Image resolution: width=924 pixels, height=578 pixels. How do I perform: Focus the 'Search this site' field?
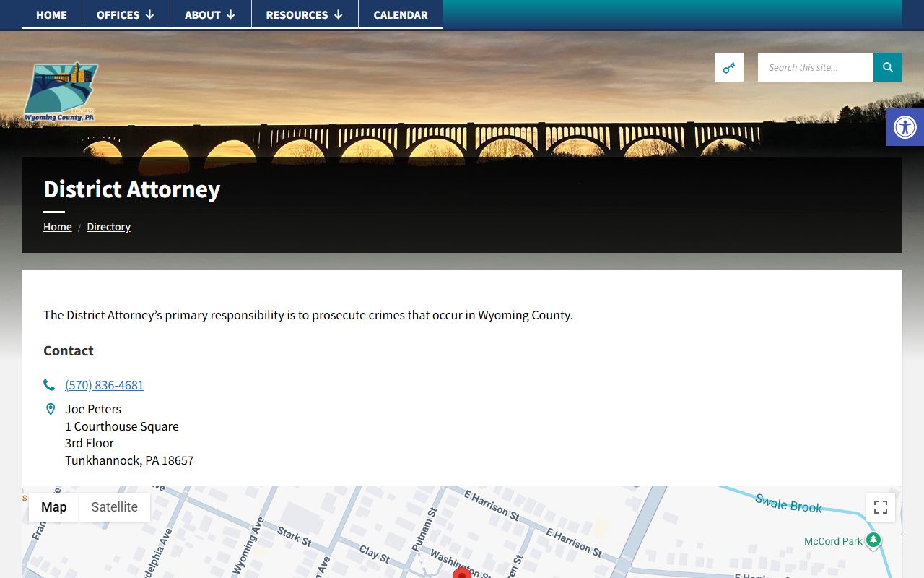point(815,67)
